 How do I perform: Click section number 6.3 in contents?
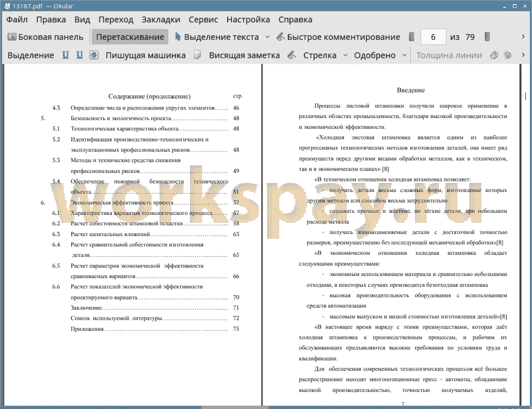point(56,234)
